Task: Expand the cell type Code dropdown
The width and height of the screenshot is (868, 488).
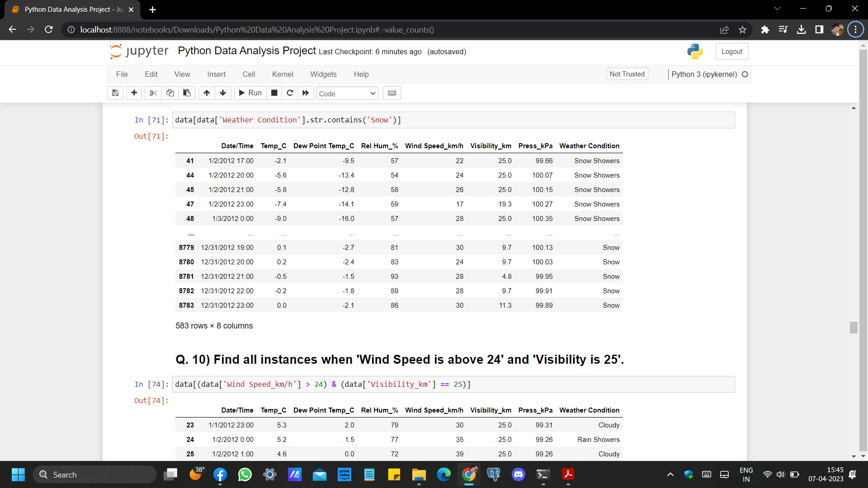Action: [x=347, y=94]
